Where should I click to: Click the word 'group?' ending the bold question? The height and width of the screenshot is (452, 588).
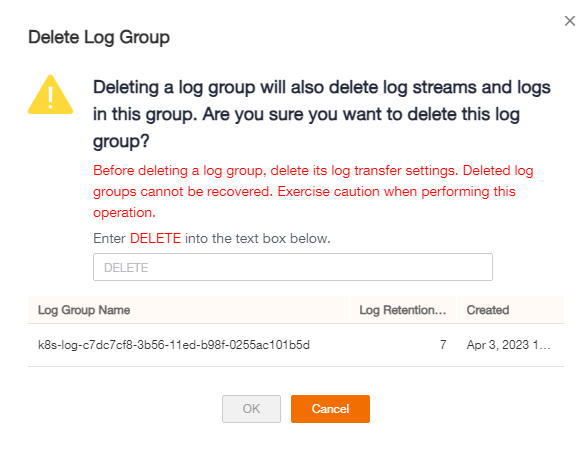(121, 141)
